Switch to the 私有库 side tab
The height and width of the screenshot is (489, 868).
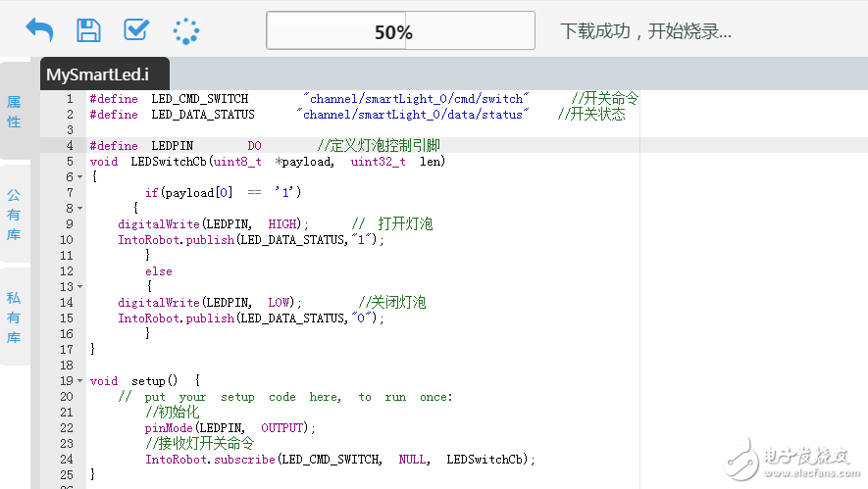tap(14, 318)
